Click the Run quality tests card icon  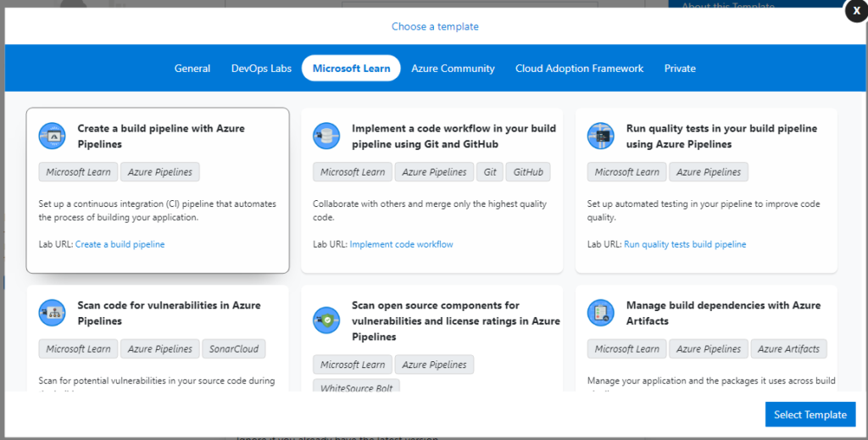coord(601,136)
